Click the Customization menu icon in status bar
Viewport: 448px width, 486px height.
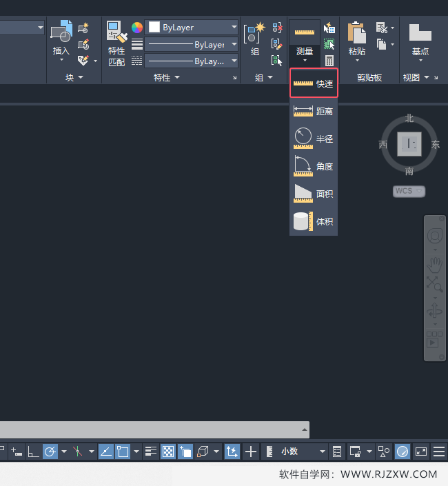click(x=439, y=452)
